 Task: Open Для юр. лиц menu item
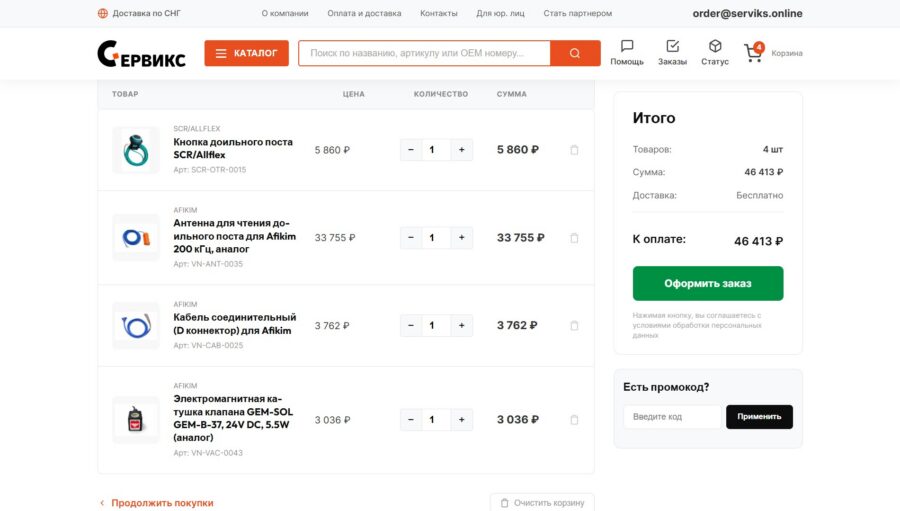[x=500, y=13]
